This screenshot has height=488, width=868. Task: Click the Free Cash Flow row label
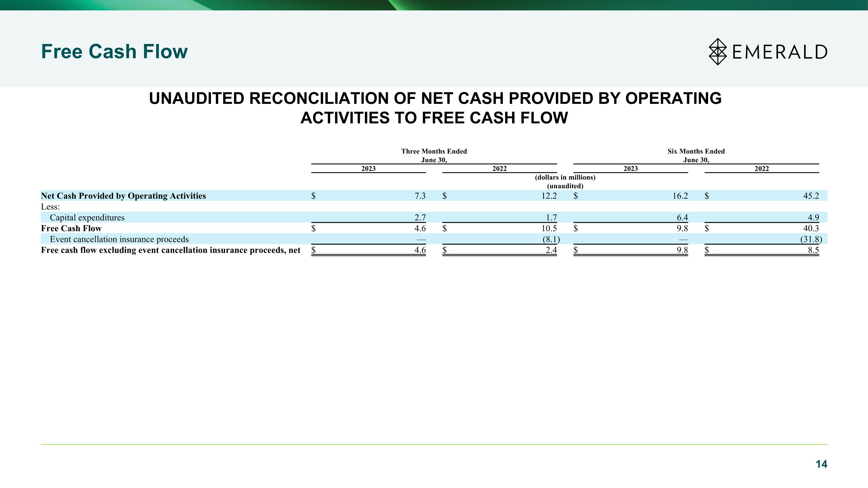[71, 228]
